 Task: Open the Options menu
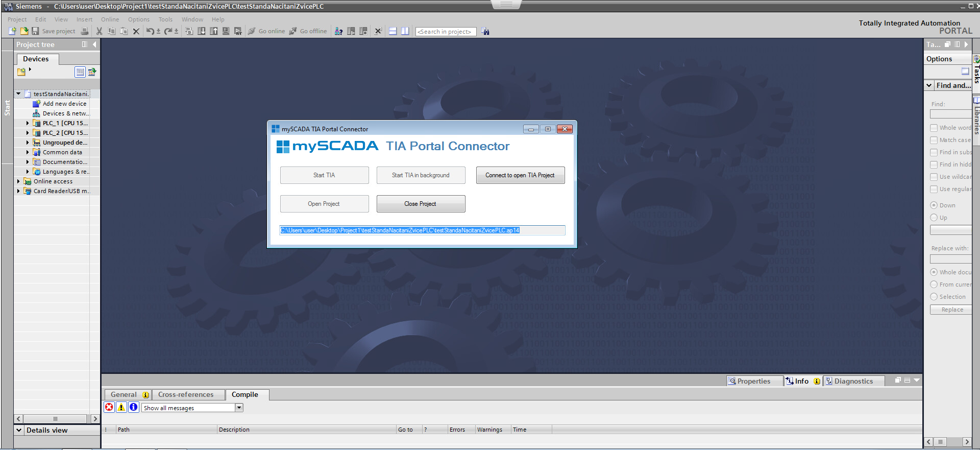click(x=139, y=19)
